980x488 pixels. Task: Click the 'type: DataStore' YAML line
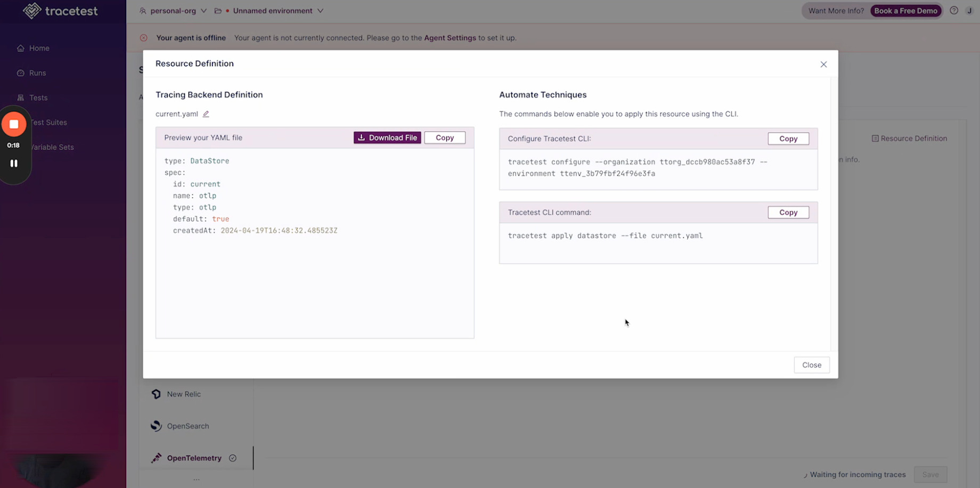(197, 161)
